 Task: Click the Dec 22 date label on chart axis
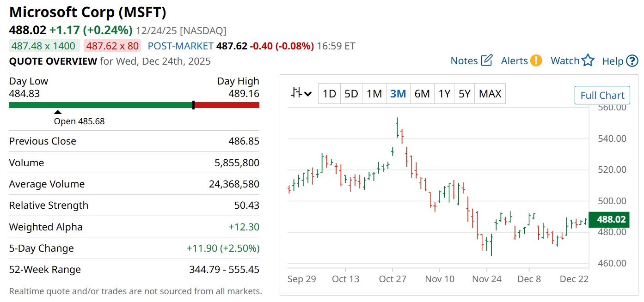click(574, 279)
